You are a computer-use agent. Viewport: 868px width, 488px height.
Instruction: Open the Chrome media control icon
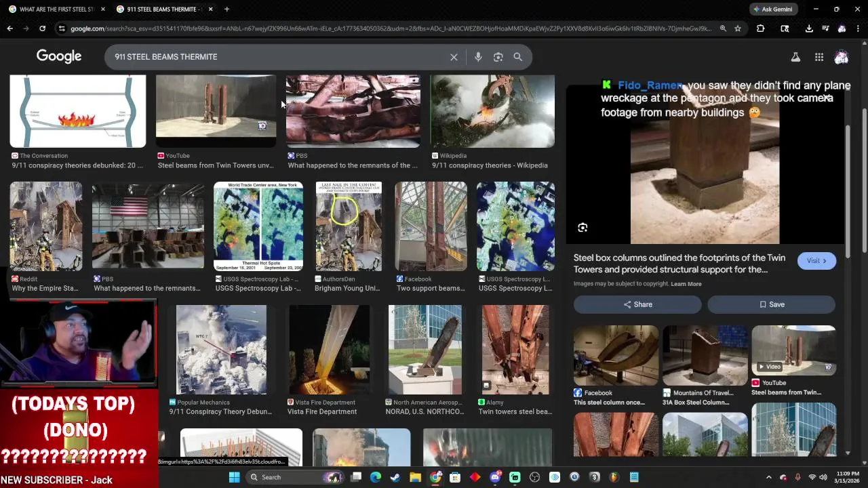click(825, 28)
